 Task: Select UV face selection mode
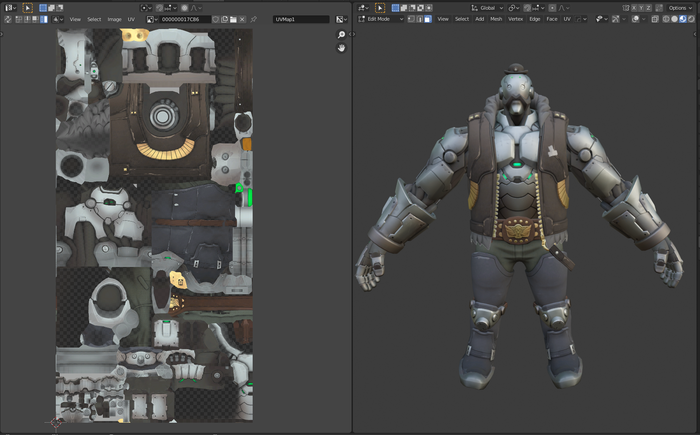tap(35, 19)
